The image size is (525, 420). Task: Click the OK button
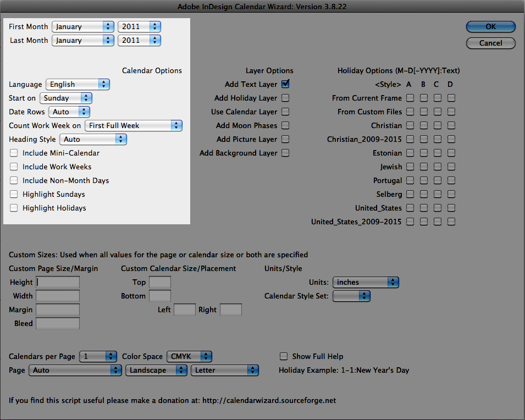point(490,26)
